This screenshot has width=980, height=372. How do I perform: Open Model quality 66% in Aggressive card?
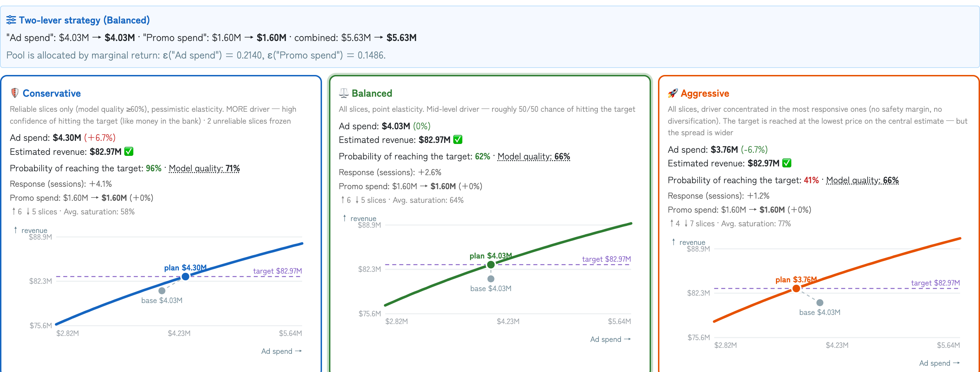(862, 180)
